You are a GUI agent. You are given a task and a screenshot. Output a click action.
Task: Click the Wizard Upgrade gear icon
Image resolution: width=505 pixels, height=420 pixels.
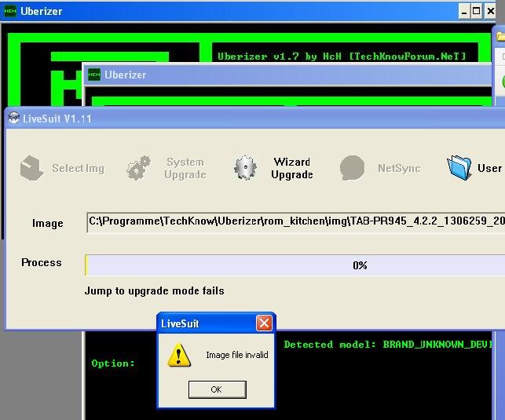pyautogui.click(x=245, y=168)
